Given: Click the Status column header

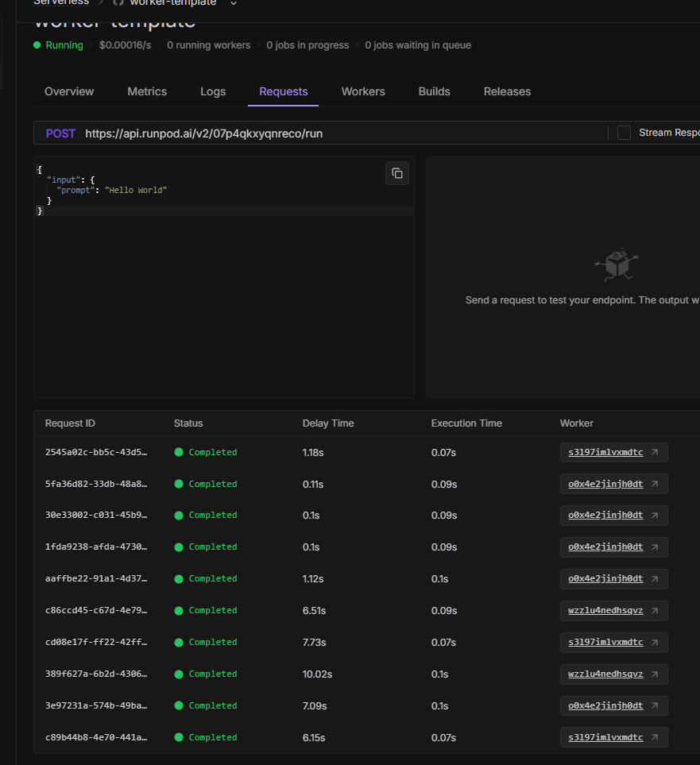Looking at the screenshot, I should click(188, 423).
